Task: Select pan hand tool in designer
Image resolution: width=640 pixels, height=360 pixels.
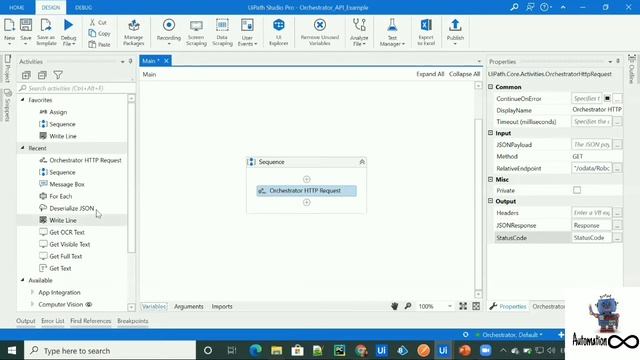Action: [394, 306]
